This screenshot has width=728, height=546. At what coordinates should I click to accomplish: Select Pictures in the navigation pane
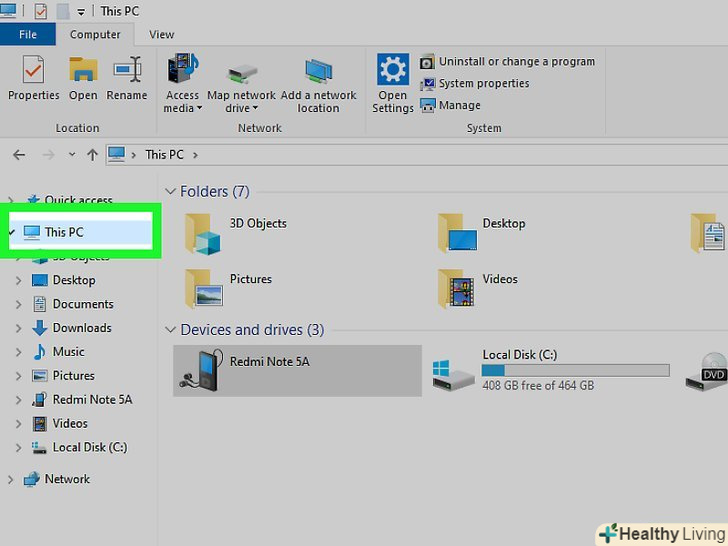point(73,376)
